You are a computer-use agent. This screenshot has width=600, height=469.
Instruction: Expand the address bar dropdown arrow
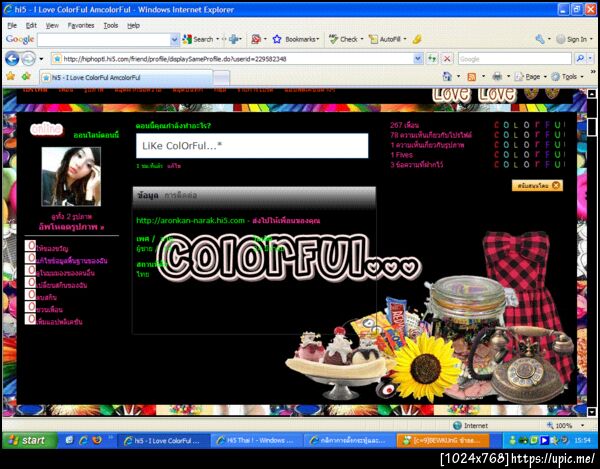tap(418, 59)
